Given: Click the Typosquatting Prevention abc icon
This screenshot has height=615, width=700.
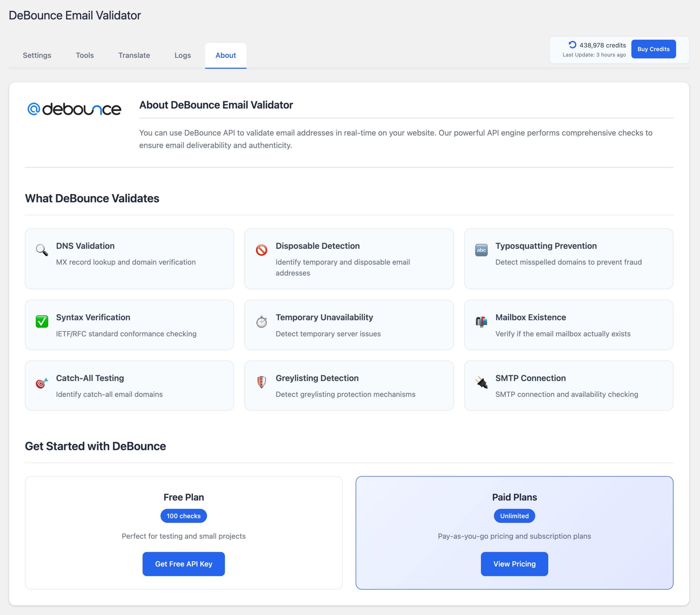Looking at the screenshot, I should (481, 250).
